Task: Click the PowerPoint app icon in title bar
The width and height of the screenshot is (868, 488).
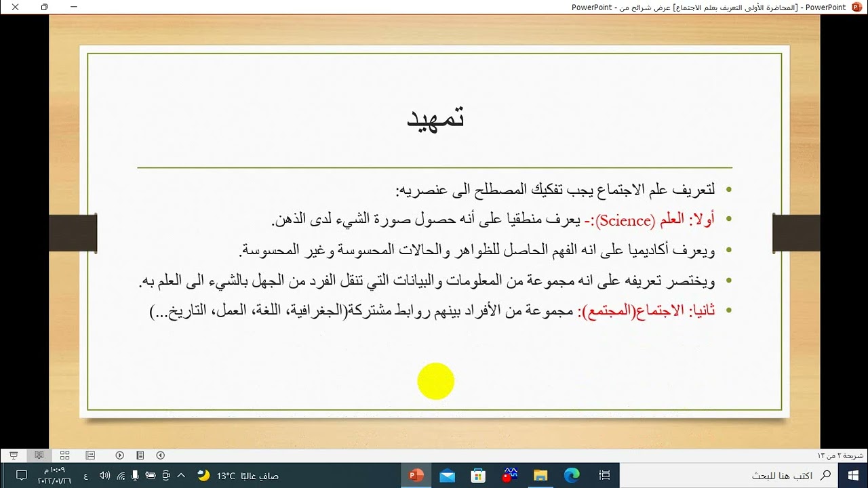Action: pyautogui.click(x=857, y=7)
